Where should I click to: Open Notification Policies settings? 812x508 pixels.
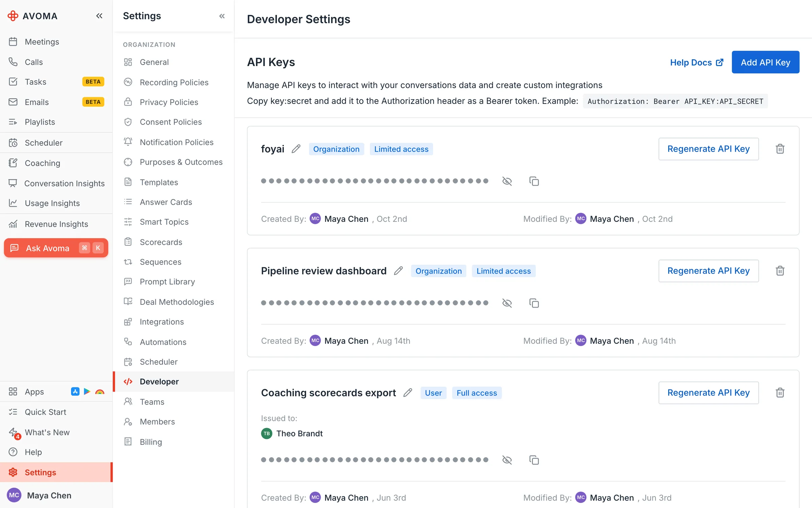point(173,142)
